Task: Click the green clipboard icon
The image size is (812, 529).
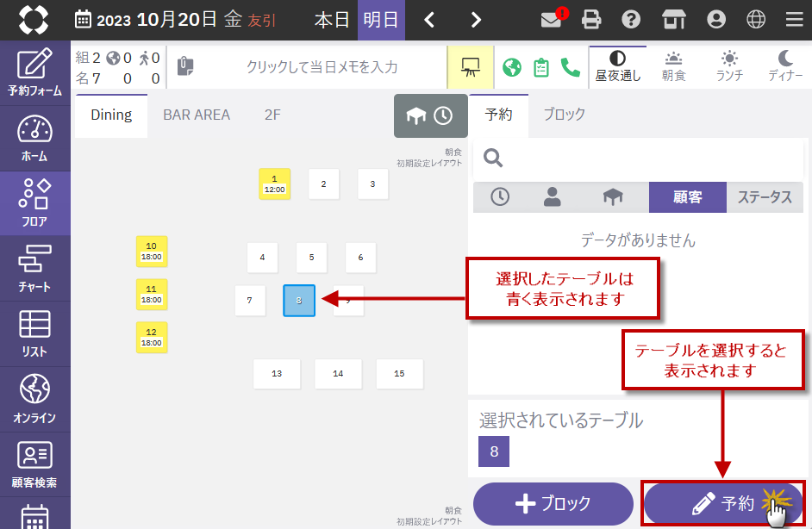Action: 541,65
